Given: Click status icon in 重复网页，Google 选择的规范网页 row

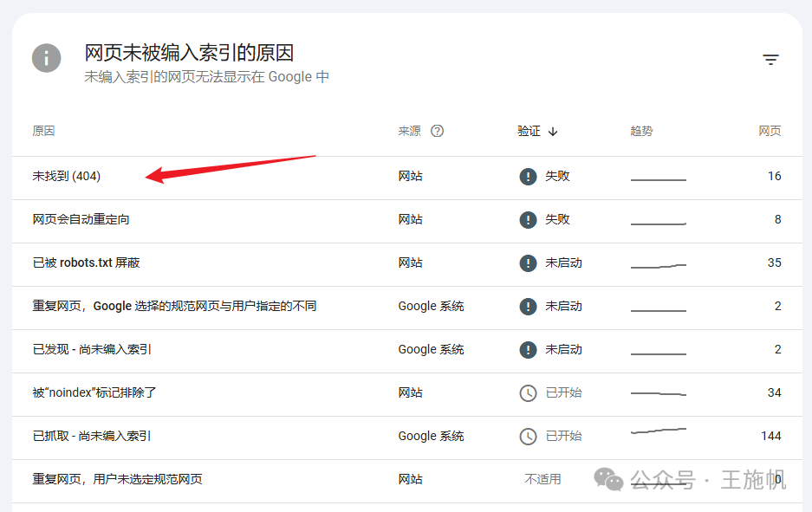Looking at the screenshot, I should [x=528, y=307].
